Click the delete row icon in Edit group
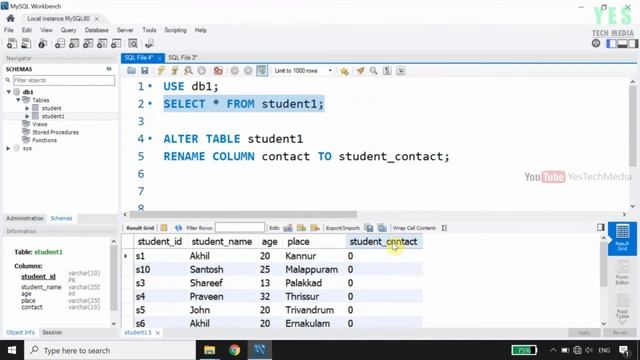This screenshot has height=360, width=640. pos(315,228)
